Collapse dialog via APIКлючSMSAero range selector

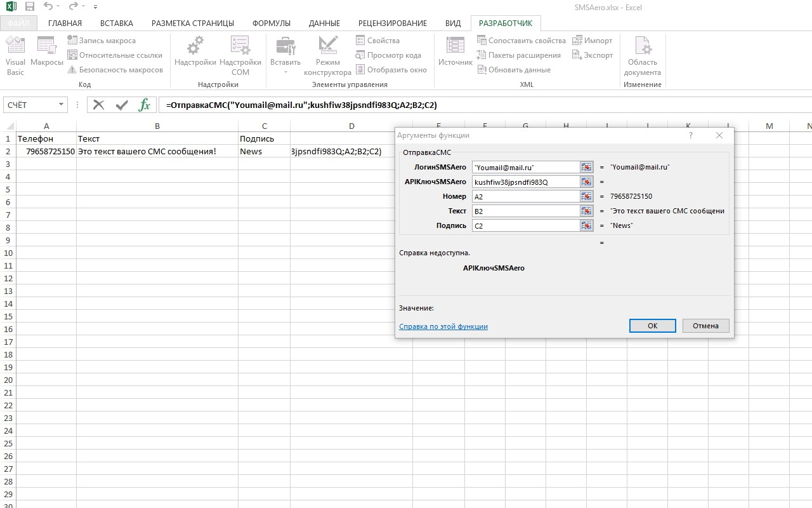[587, 182]
